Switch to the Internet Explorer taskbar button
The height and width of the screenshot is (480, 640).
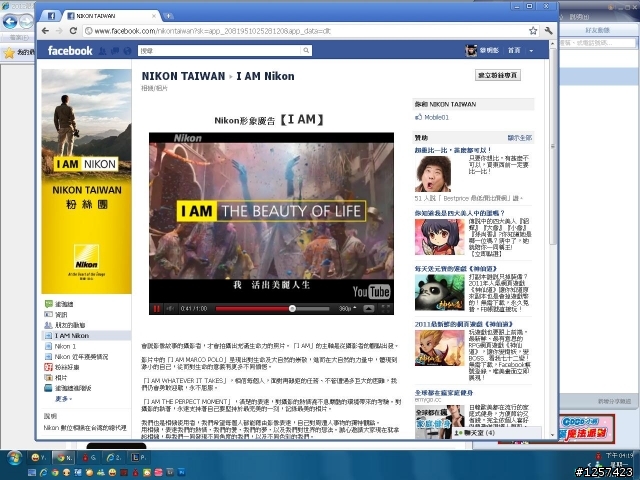[113, 458]
